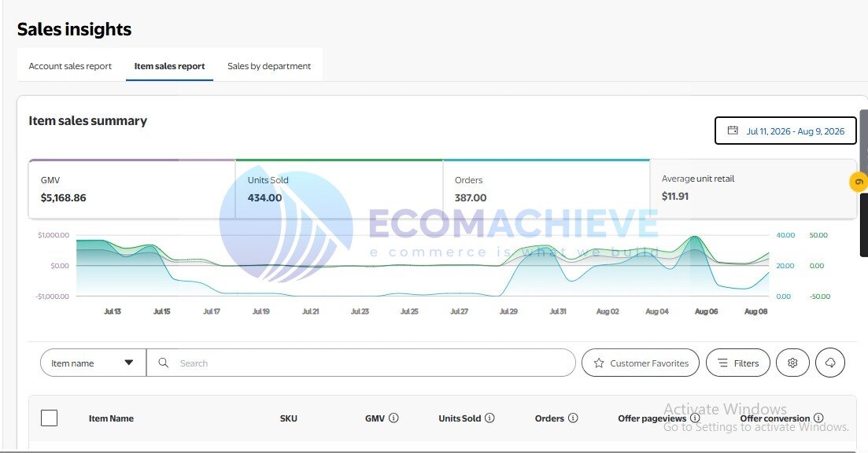868x453 pixels.
Task: Click the calendar icon in date range box
Action: 733,131
